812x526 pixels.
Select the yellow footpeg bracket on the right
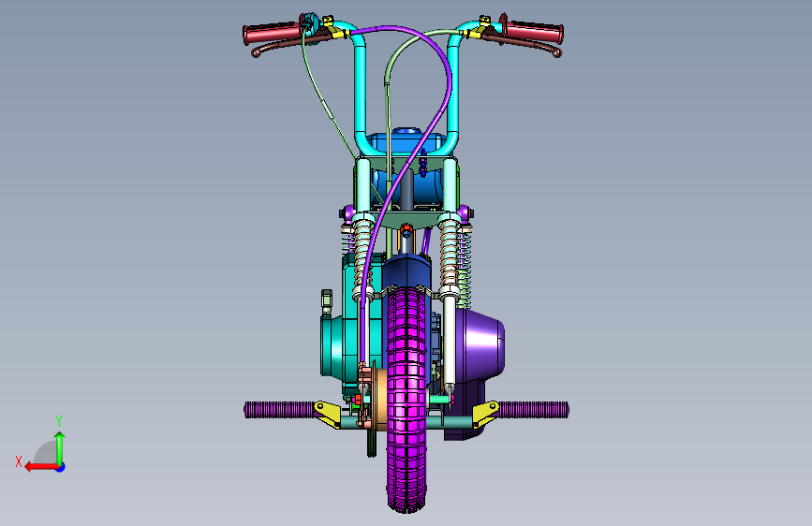(486, 413)
